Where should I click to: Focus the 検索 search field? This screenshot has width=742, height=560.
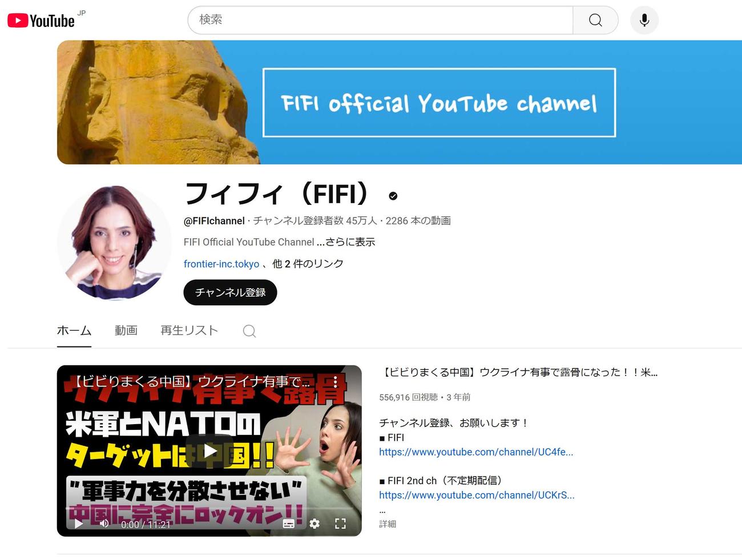point(380,20)
